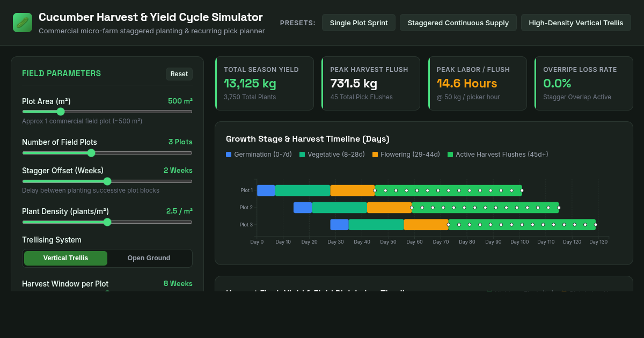This screenshot has width=644, height=338.
Task: Apply the High-Density Vertical Trellis preset
Action: (576, 23)
